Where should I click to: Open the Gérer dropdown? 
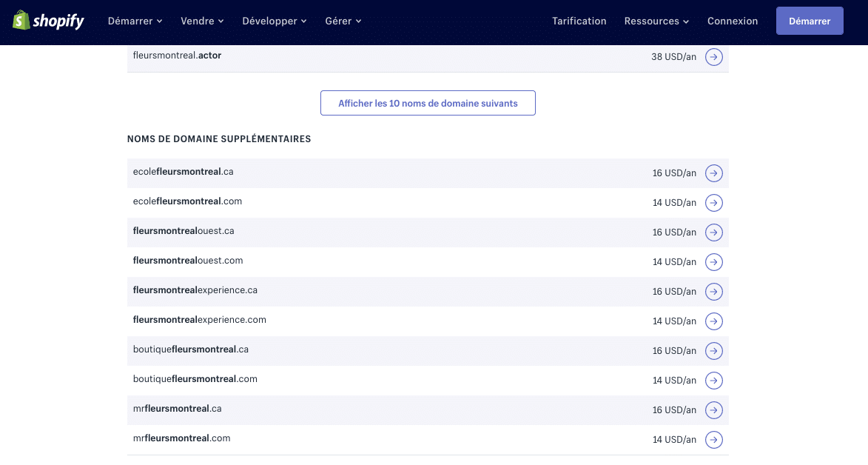point(343,21)
